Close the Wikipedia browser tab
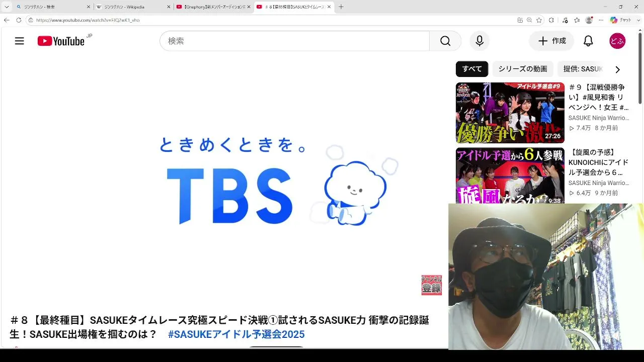The height and width of the screenshot is (362, 644). click(169, 7)
